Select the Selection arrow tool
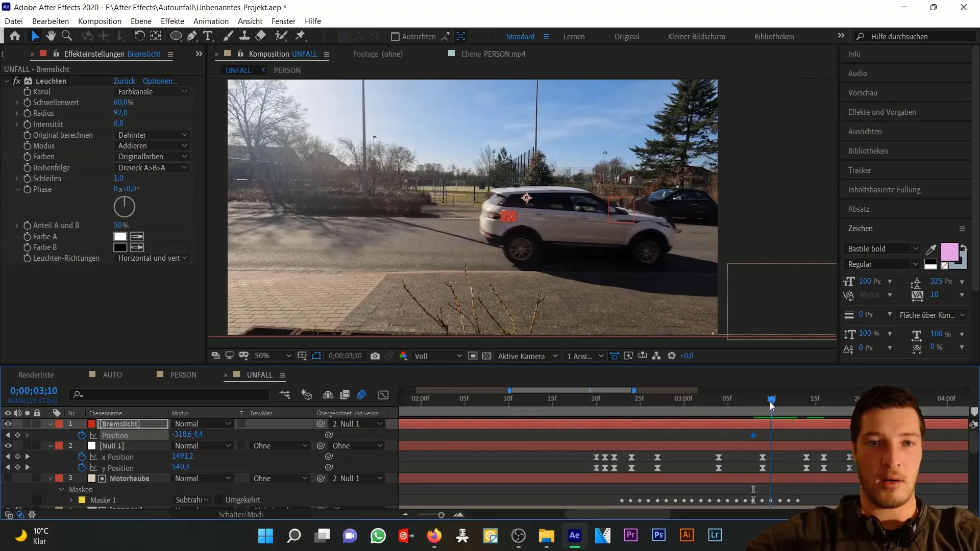Viewport: 980px width, 551px height. pos(35,36)
